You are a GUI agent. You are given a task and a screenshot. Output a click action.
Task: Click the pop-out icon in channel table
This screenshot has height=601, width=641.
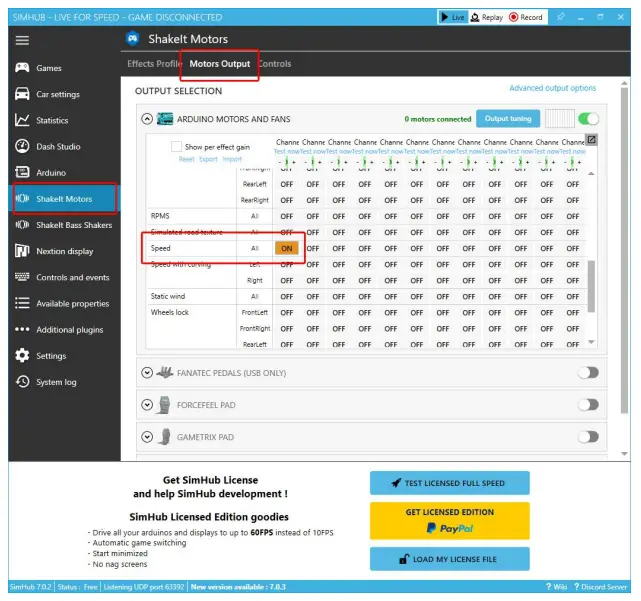click(591, 140)
